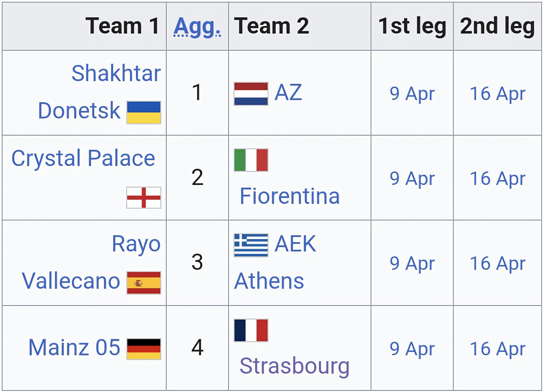The width and height of the screenshot is (548, 392).
Task: Click the Agg. abbreviation header link
Action: tap(197, 26)
